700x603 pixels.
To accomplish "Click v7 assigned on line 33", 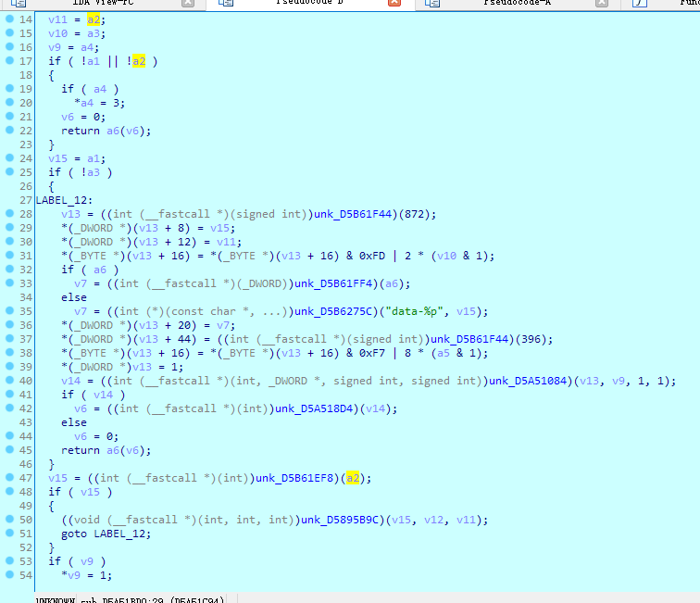I will click(81, 283).
